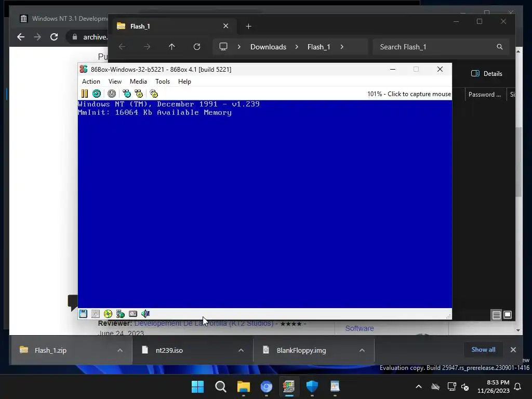Screen dimensions: 532x399
Task: Click the sound speaker status icon
Action: pos(145,314)
